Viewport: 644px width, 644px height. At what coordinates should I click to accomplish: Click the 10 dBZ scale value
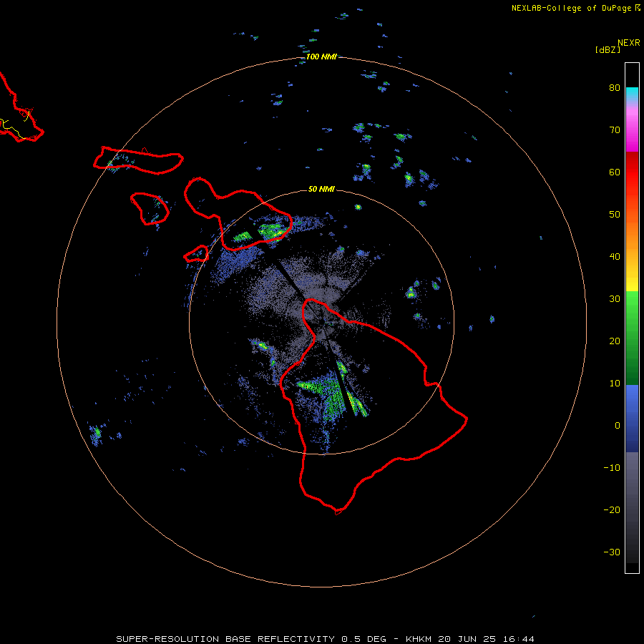pyautogui.click(x=615, y=384)
